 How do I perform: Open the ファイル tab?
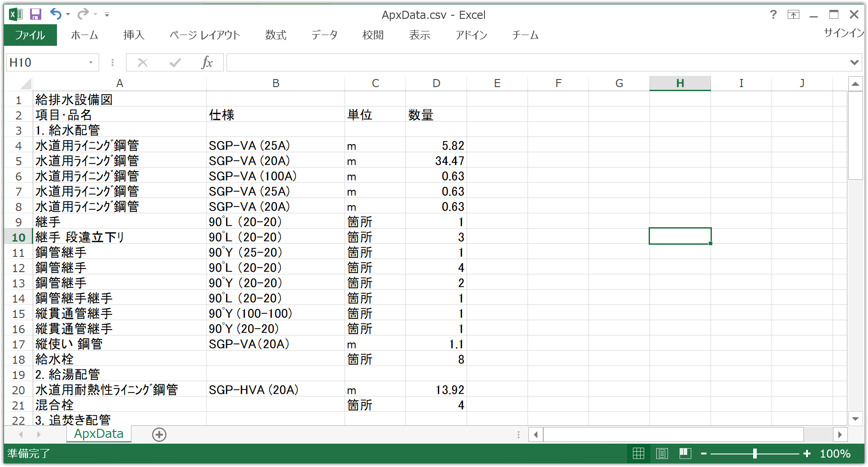pos(30,35)
